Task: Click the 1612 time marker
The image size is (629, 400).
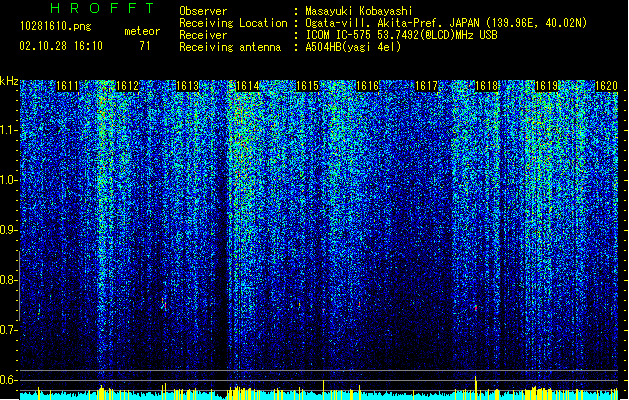Action: pos(127,85)
